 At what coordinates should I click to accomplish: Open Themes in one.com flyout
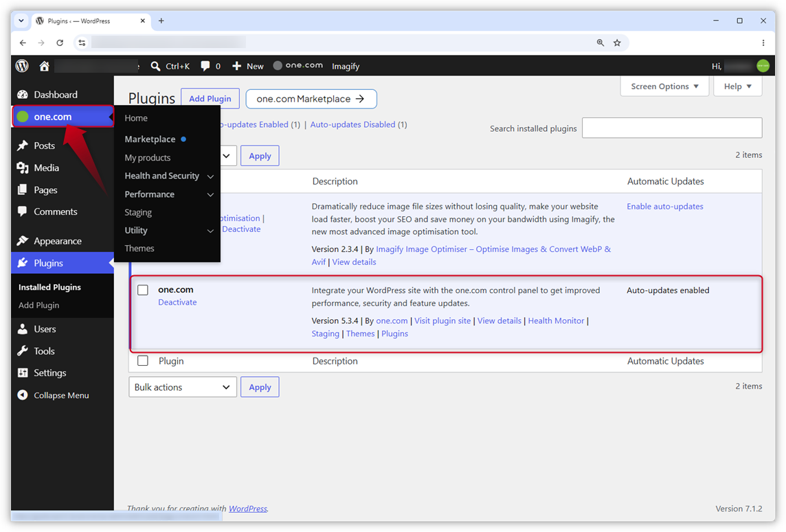click(139, 248)
